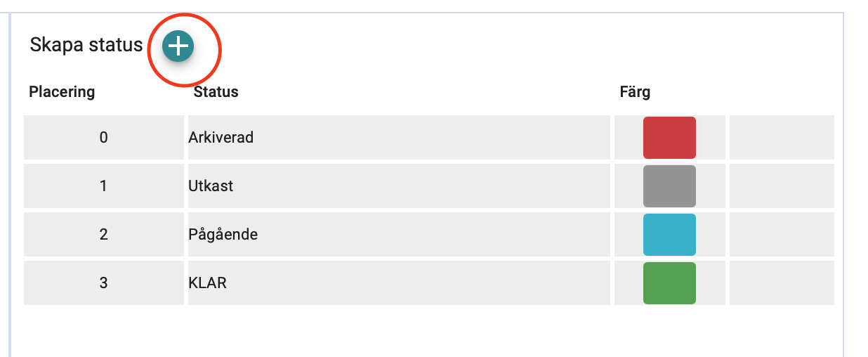
Task: Click placement number 0 cell
Action: pos(104,138)
